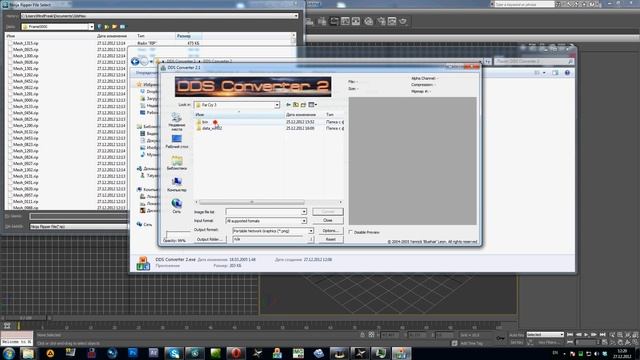Open Opera browser from the taskbar
This screenshot has height=360, width=640.
(x=236, y=353)
